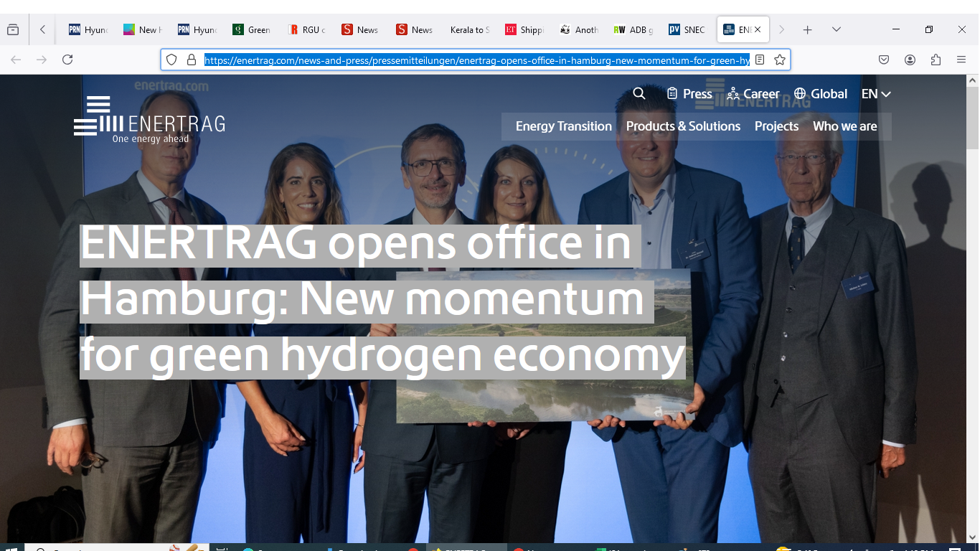Open the Firefox account icon
Screen dimensions: 980x551
click(x=910, y=60)
